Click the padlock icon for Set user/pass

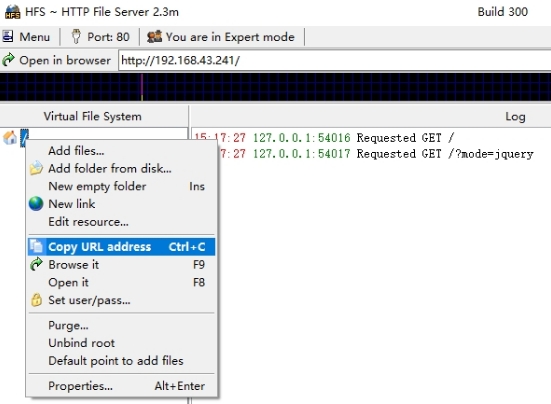(x=36, y=300)
